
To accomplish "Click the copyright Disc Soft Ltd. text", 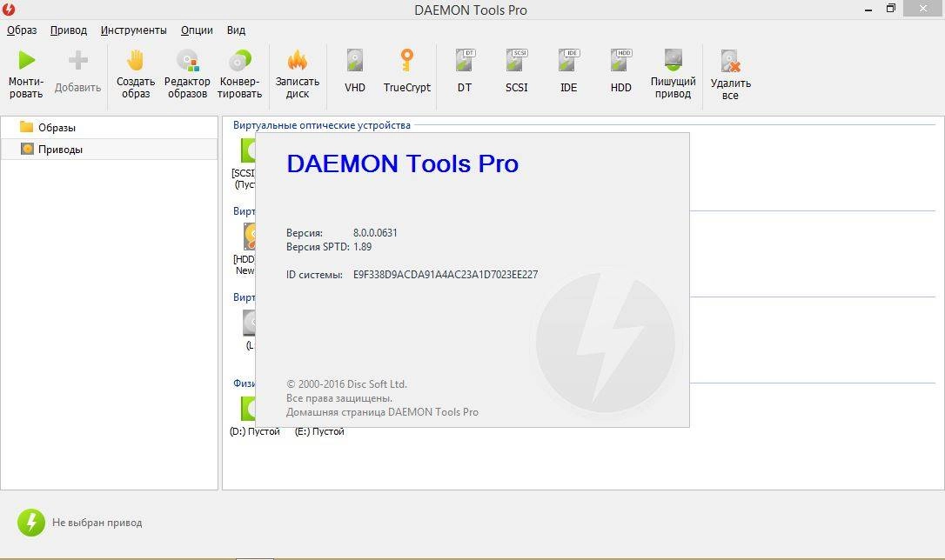I will pos(346,384).
